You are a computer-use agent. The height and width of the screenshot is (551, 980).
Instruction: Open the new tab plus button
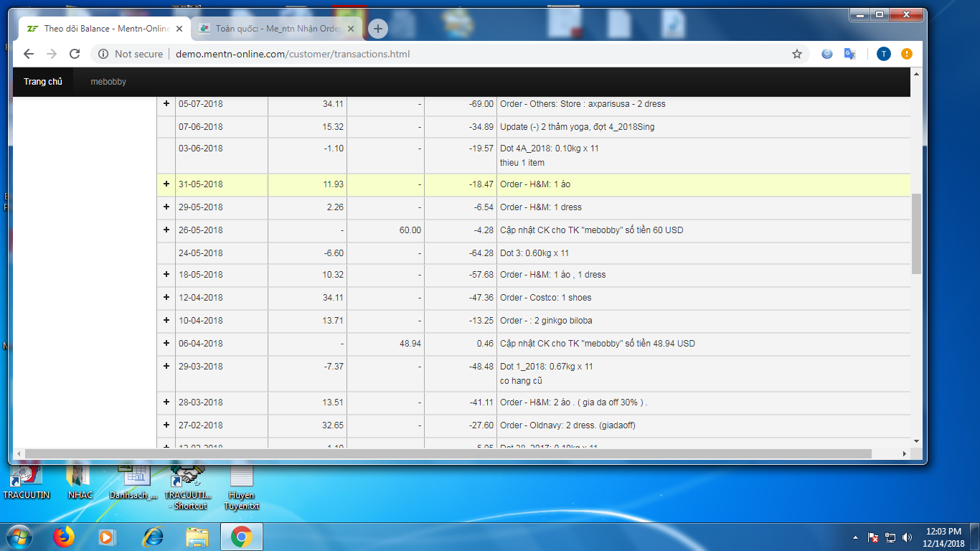pos(378,29)
